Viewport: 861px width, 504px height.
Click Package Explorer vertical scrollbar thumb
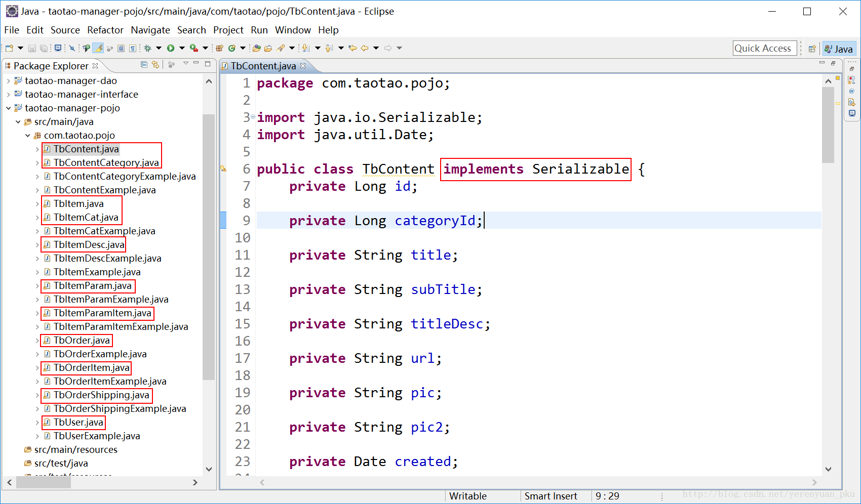[209, 247]
